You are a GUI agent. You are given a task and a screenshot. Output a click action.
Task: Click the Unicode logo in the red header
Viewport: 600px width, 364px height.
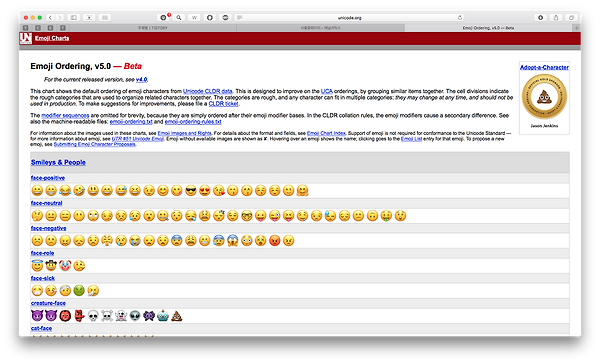pyautogui.click(x=26, y=38)
